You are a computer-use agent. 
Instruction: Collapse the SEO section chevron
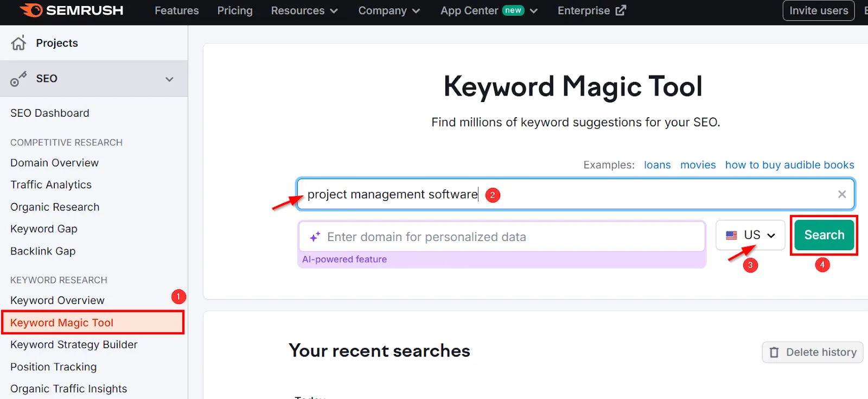click(x=169, y=79)
